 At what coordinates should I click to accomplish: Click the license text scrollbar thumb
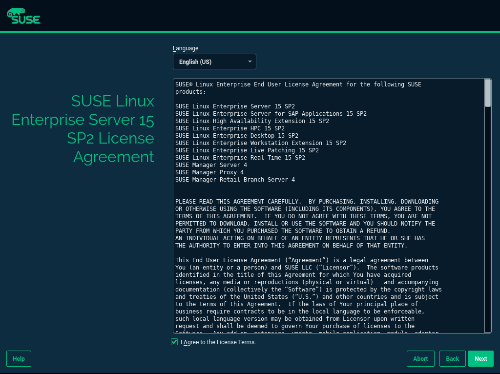click(x=488, y=93)
